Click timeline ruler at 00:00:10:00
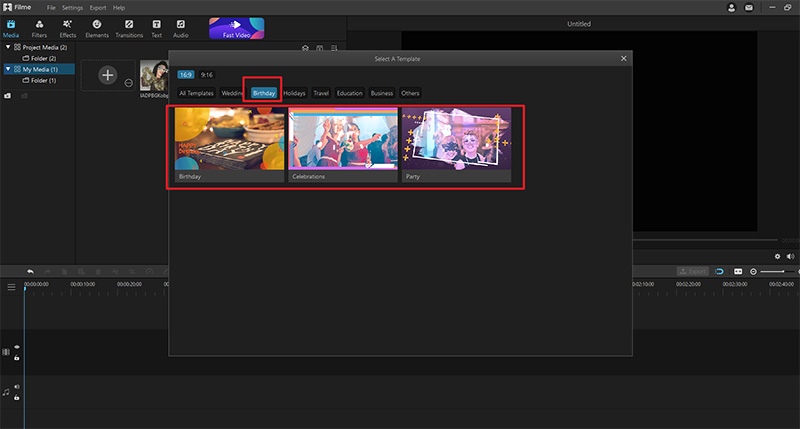 pyautogui.click(x=83, y=284)
